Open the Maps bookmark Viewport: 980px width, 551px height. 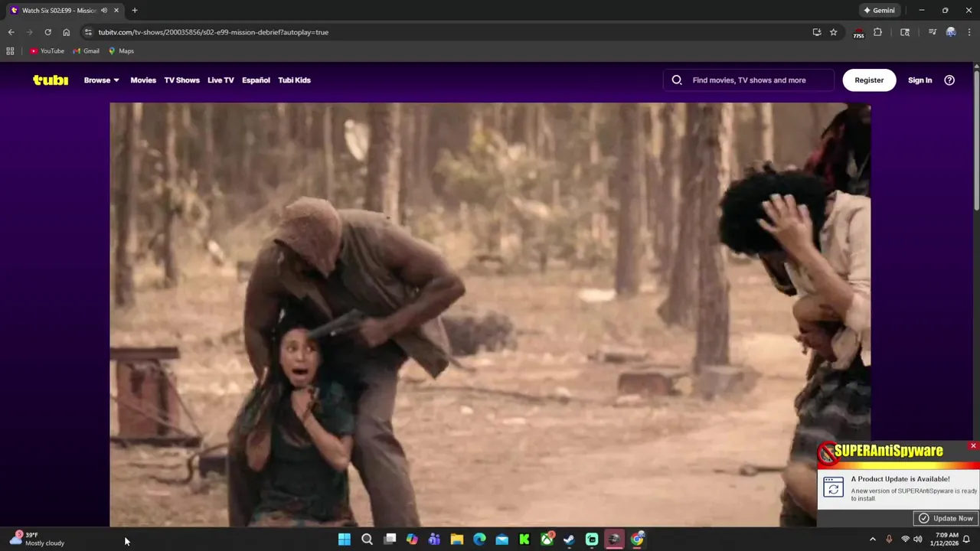[121, 51]
